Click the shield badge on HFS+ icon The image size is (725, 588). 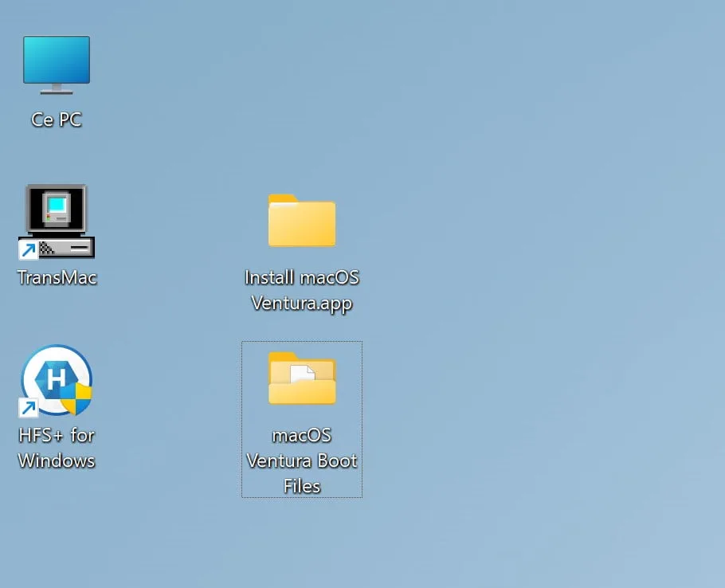click(x=76, y=398)
